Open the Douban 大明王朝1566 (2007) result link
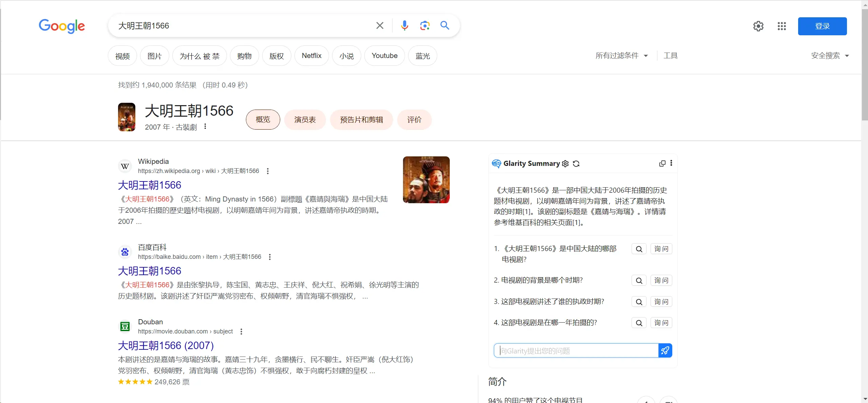The width and height of the screenshot is (868, 403). tap(165, 345)
